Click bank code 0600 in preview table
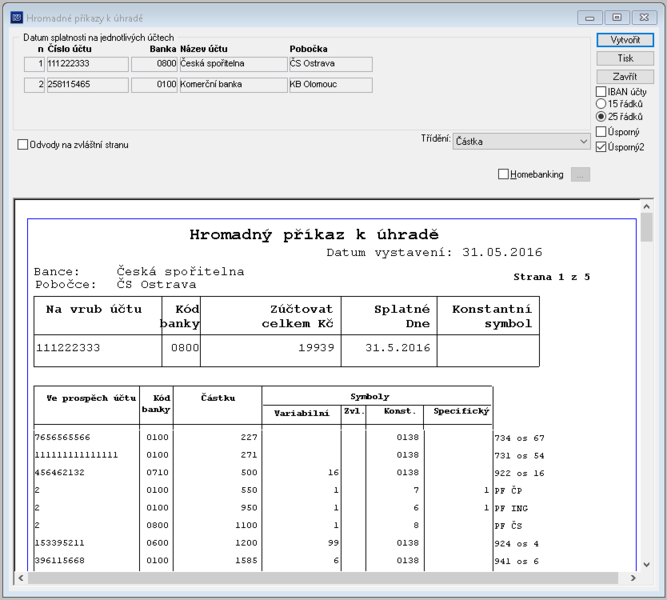The height and width of the screenshot is (600, 667). [157, 543]
